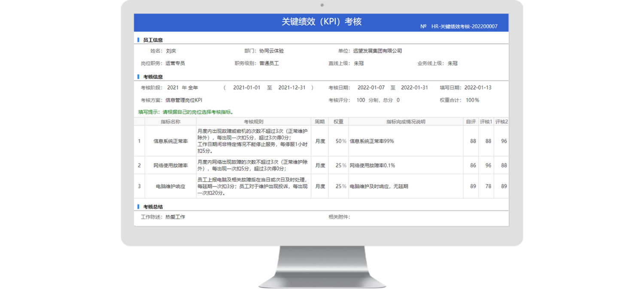
Task: Click the 考核总结 section header
Action: [x=153, y=207]
